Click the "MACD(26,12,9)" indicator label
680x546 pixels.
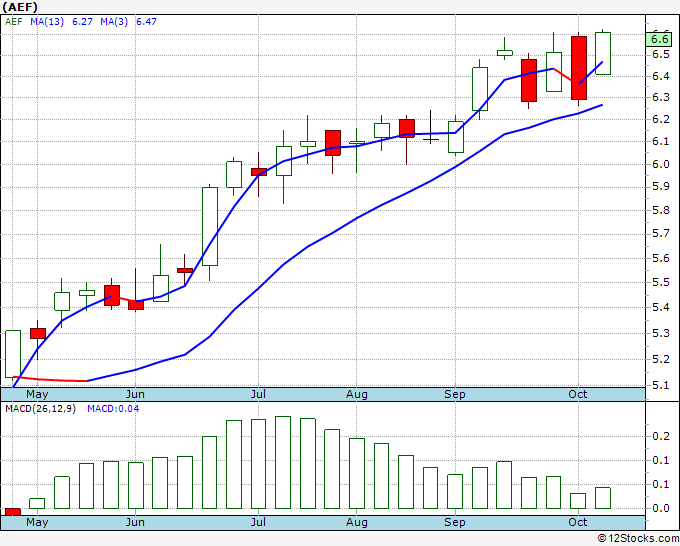40,409
